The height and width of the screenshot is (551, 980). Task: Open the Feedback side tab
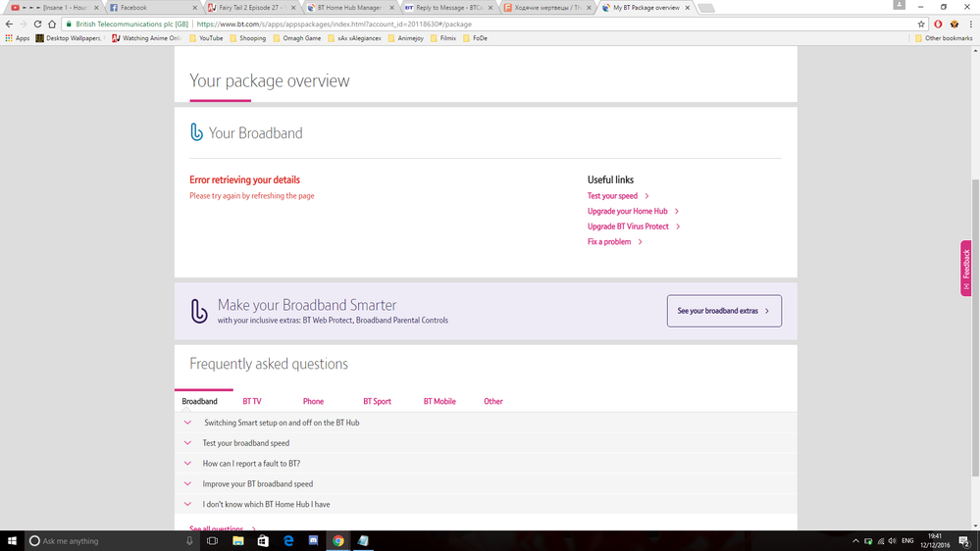[965, 268]
